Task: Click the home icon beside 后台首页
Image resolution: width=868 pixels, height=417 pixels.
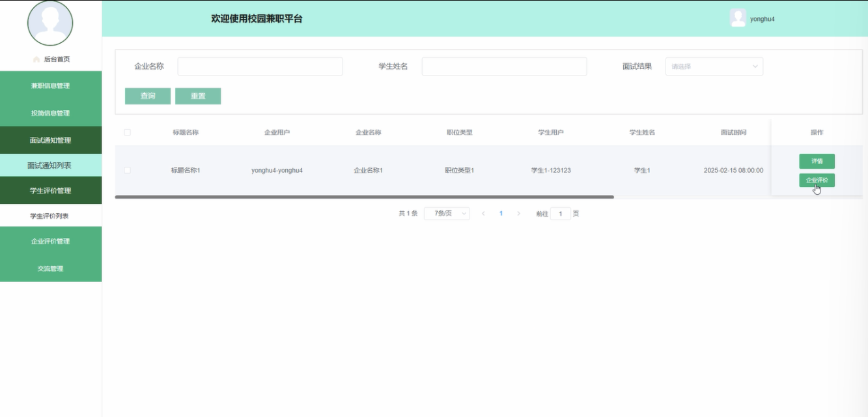Action: 36,59
